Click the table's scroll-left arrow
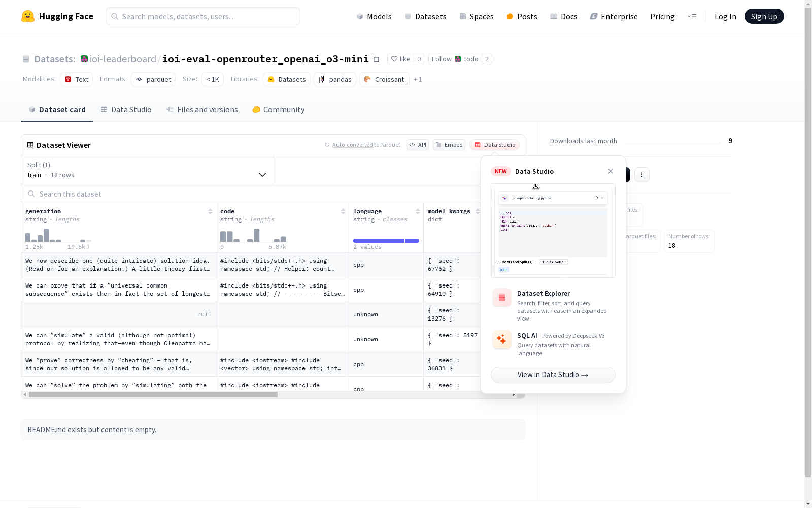 point(25,395)
